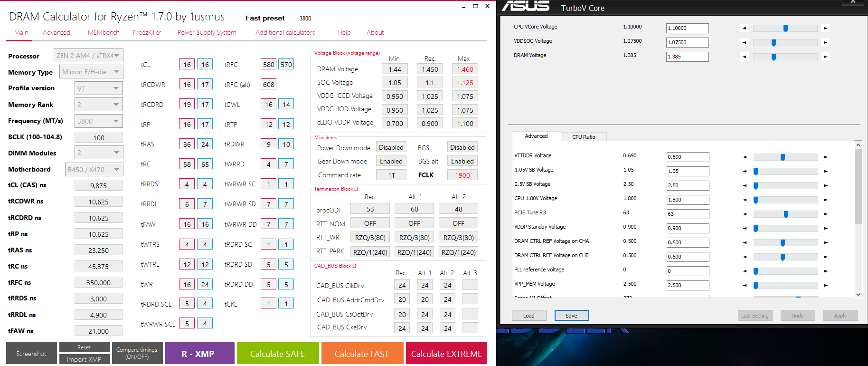Screen dimensions: 868x366
Task: Click the Gear Down mode Enabled value
Action: tap(391, 161)
